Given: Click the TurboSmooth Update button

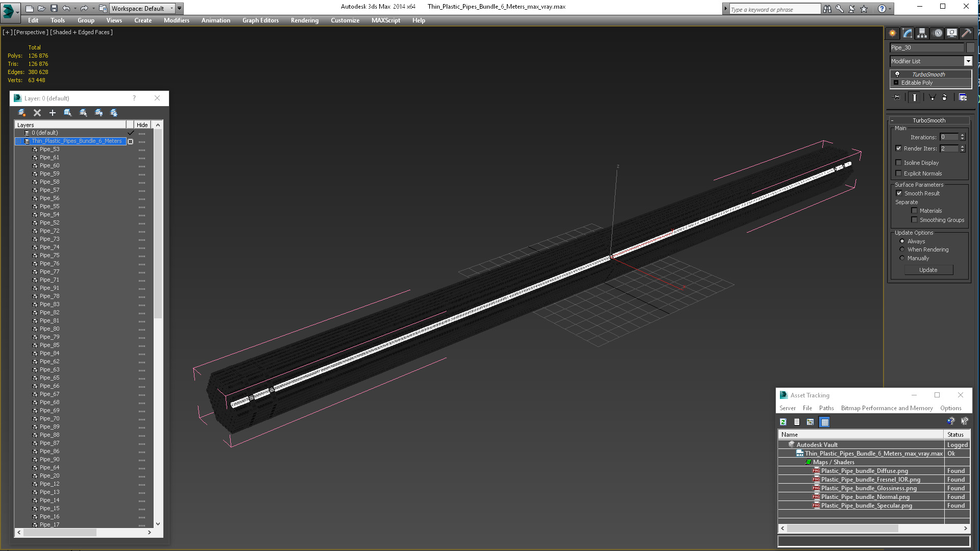Looking at the screenshot, I should [928, 270].
